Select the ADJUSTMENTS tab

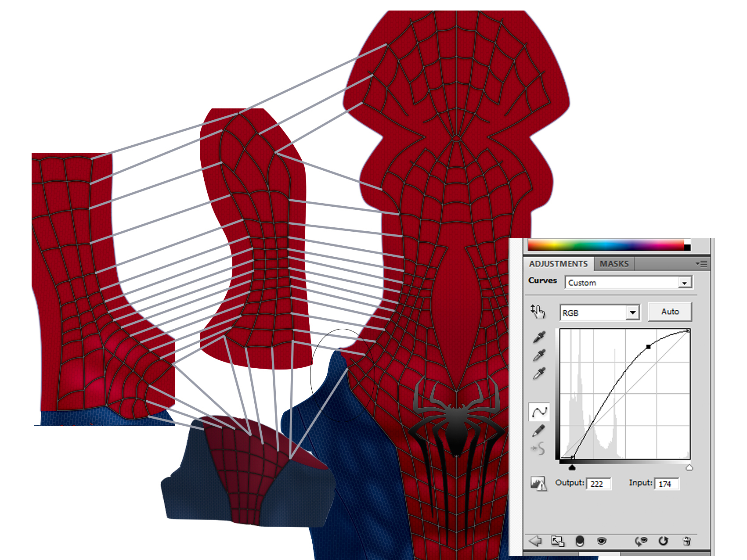558,264
